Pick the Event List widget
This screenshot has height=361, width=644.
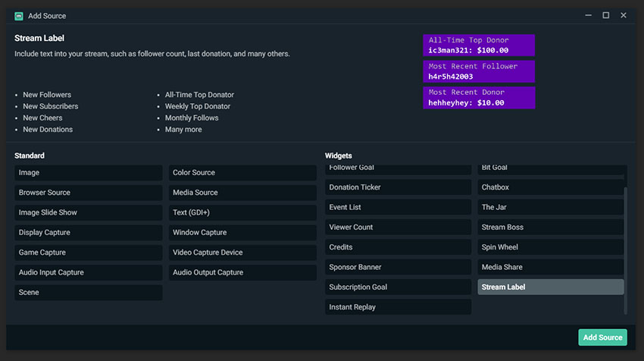click(x=398, y=207)
